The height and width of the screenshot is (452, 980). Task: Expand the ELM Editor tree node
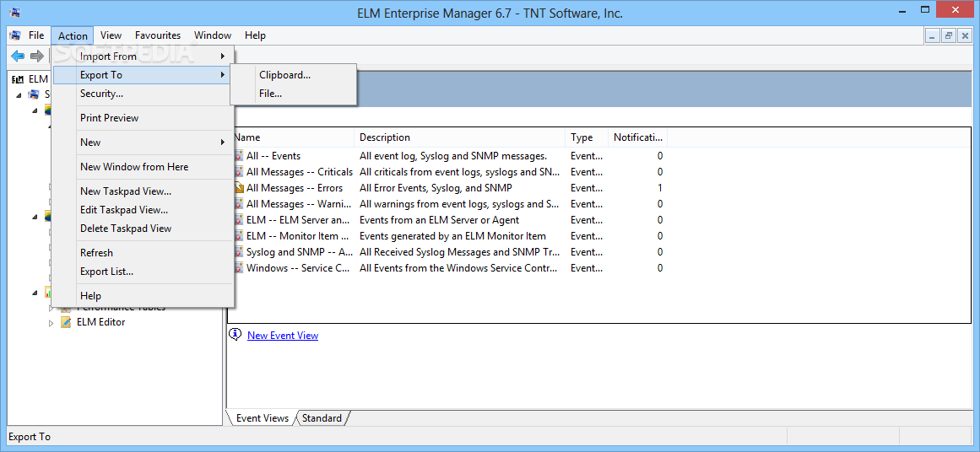pyautogui.click(x=51, y=323)
